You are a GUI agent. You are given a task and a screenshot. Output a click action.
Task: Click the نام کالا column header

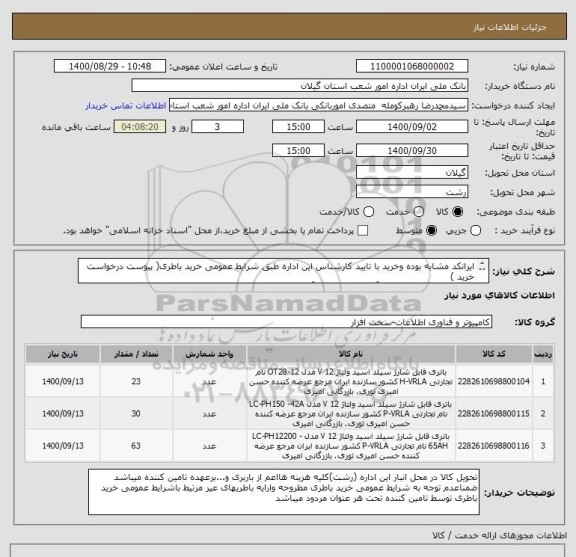tap(351, 354)
